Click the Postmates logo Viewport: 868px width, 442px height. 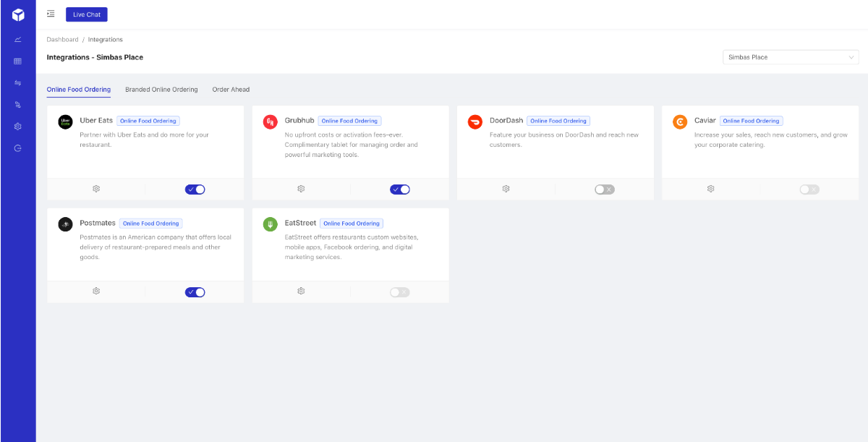pyautogui.click(x=66, y=224)
